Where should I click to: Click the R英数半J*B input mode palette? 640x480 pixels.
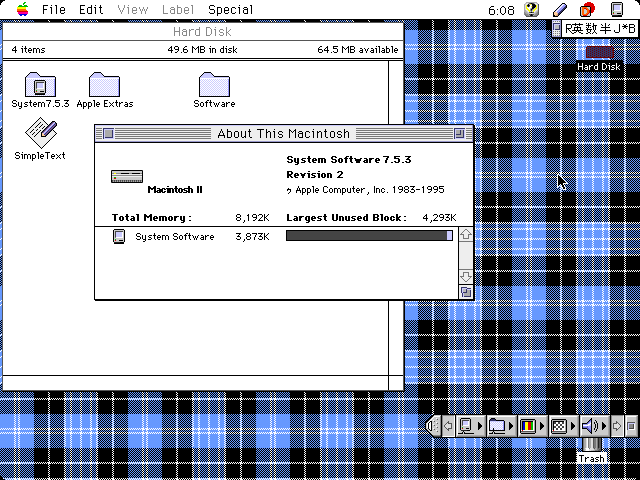[x=600, y=29]
